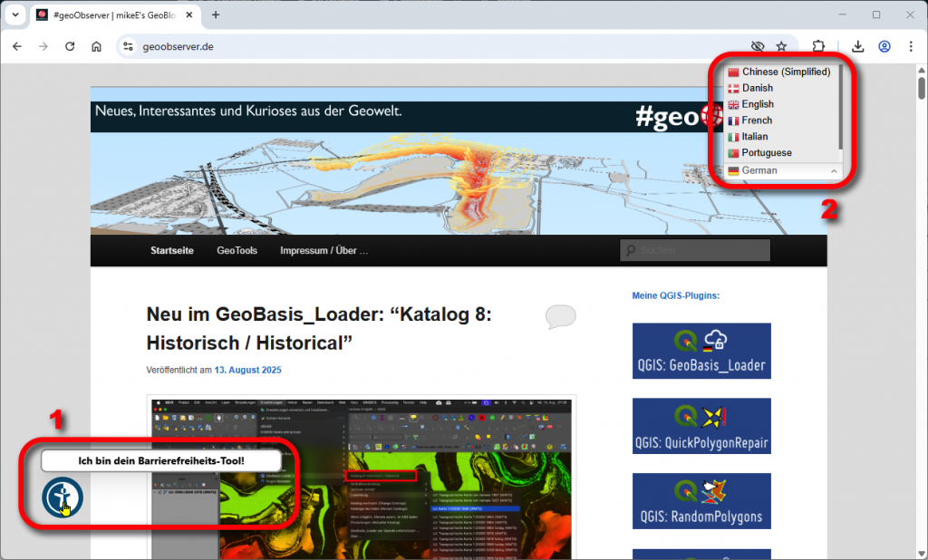The image size is (928, 560).
Task: Bookmark this page with the star
Action: point(782,46)
